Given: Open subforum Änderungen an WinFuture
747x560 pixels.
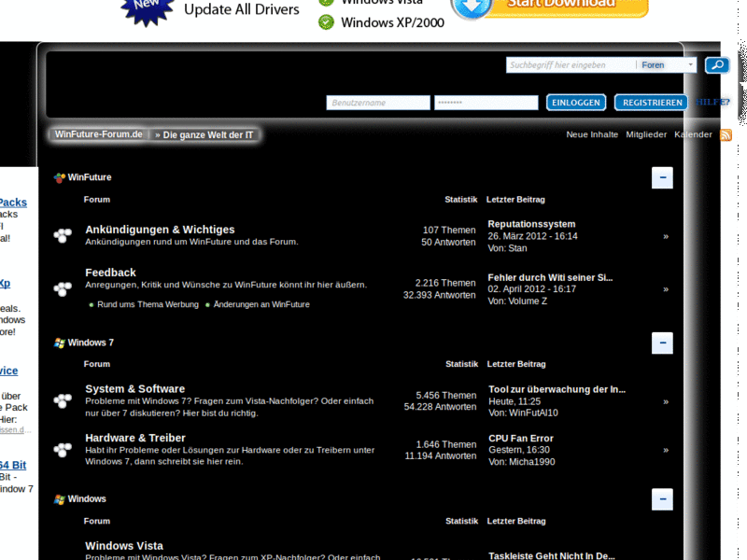Looking at the screenshot, I should tap(261, 304).
